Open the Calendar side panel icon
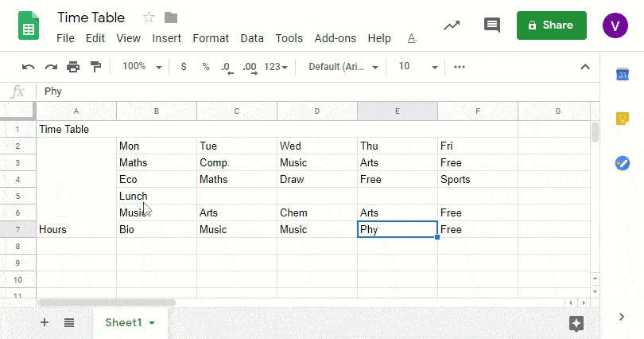The image size is (644, 339). click(x=623, y=75)
